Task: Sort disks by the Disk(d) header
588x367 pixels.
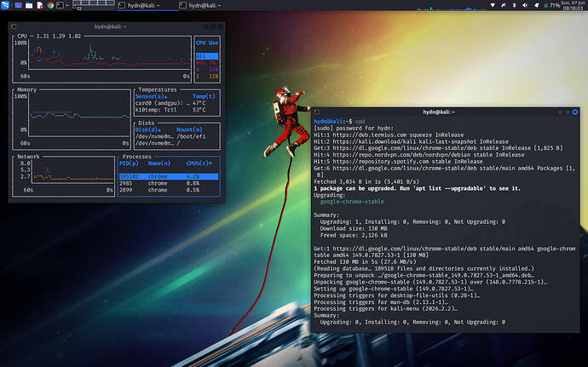Action: [148, 129]
